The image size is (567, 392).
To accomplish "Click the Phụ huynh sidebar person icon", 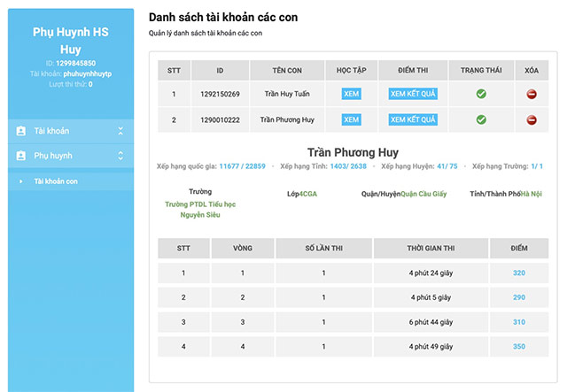I will tap(21, 156).
